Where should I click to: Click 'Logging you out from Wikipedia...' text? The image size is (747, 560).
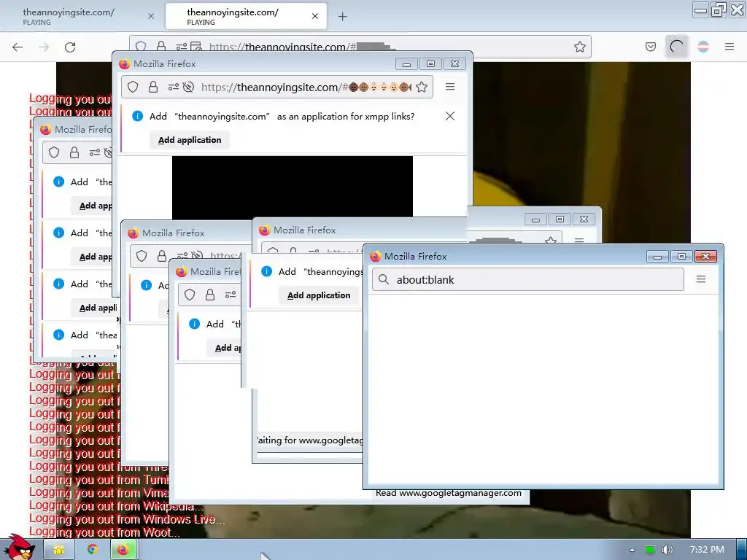click(117, 506)
